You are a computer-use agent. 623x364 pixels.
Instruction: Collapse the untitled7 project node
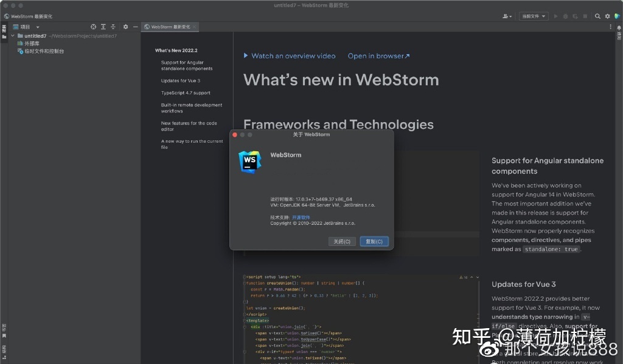13,36
